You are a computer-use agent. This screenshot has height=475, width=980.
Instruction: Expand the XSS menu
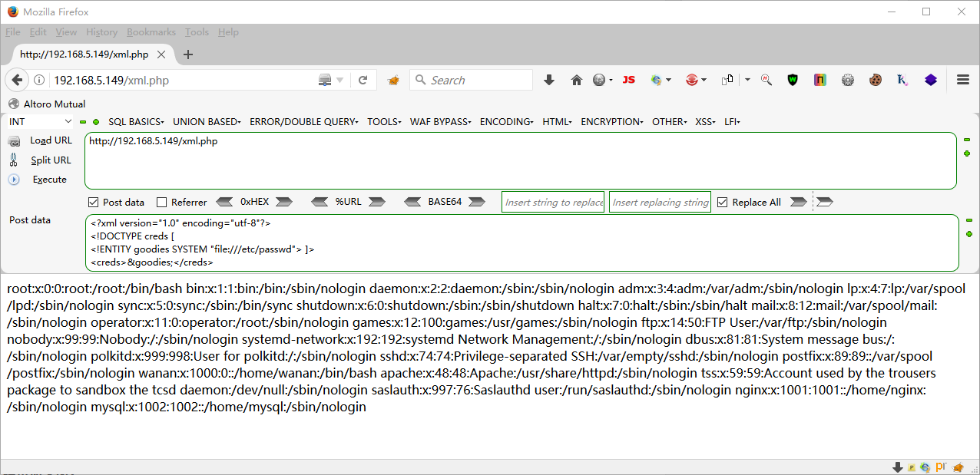point(706,121)
